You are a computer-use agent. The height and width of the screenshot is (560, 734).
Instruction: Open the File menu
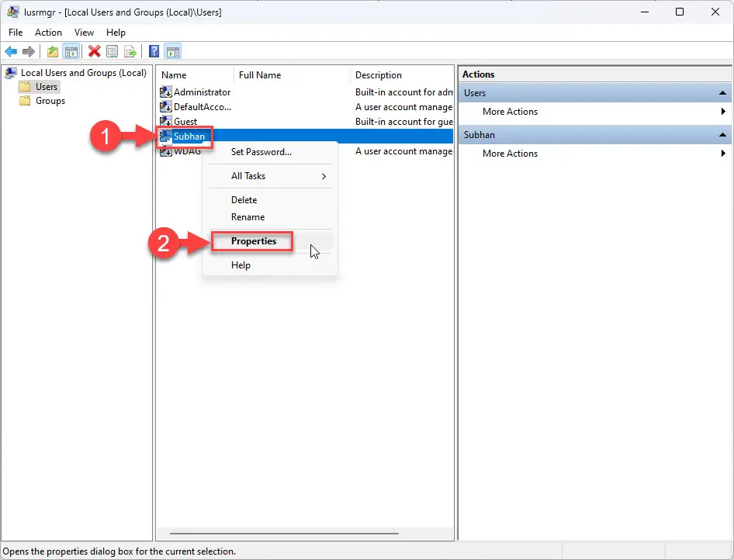tap(16, 33)
